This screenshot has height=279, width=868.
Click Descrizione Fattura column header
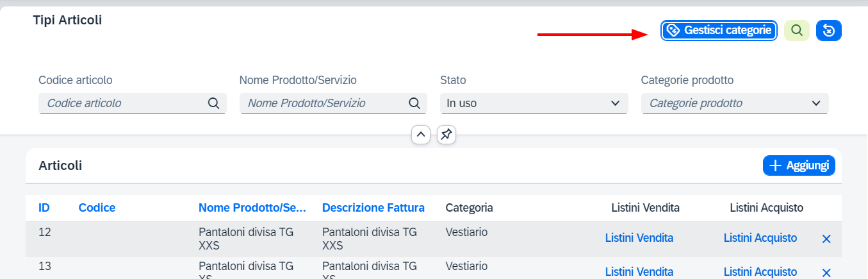[373, 208]
